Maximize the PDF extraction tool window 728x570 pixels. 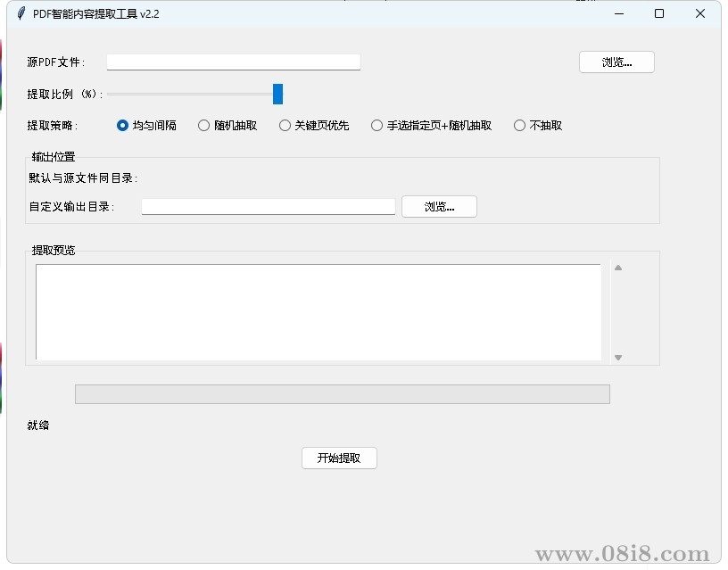[x=658, y=14]
